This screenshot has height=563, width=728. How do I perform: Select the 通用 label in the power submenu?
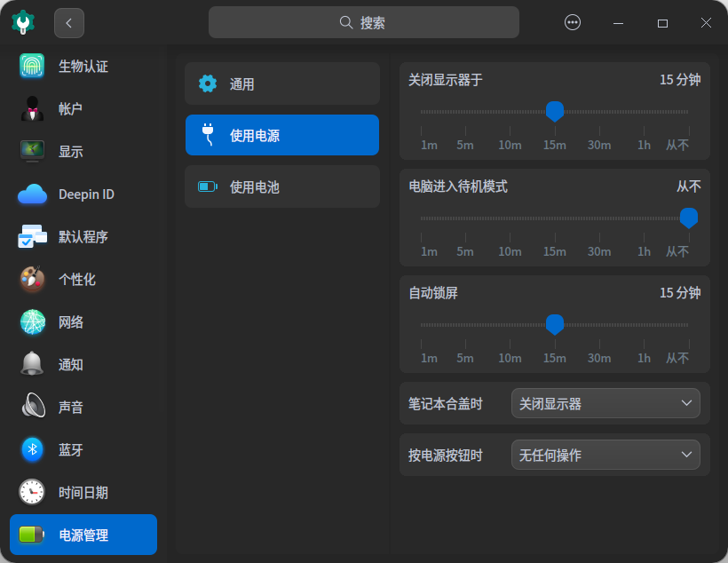pyautogui.click(x=241, y=84)
